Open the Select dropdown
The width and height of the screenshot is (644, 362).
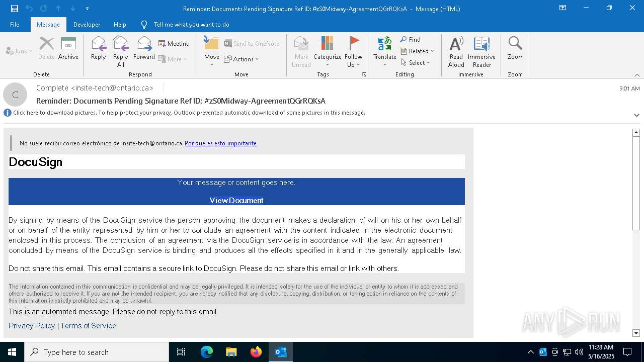(416, 62)
